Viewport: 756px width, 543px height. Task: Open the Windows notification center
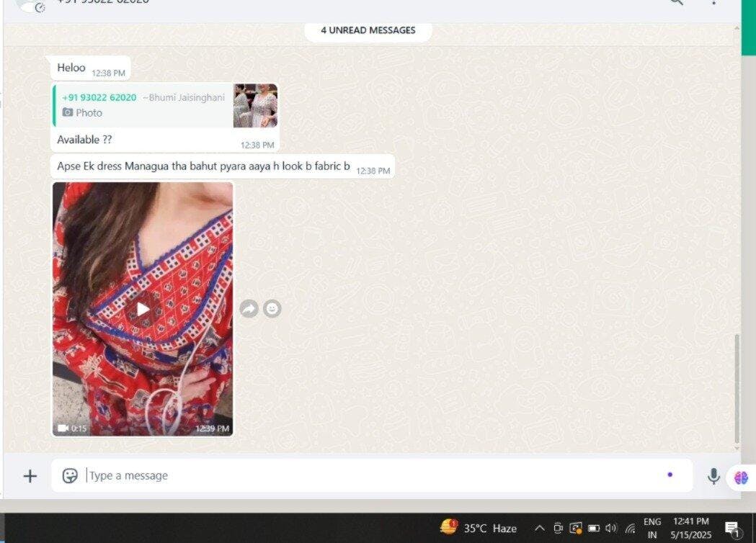[x=732, y=529]
